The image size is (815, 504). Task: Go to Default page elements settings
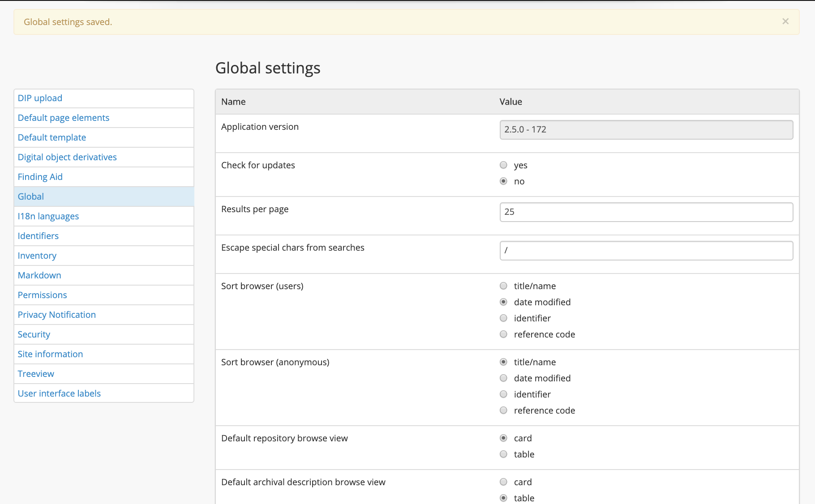64,118
